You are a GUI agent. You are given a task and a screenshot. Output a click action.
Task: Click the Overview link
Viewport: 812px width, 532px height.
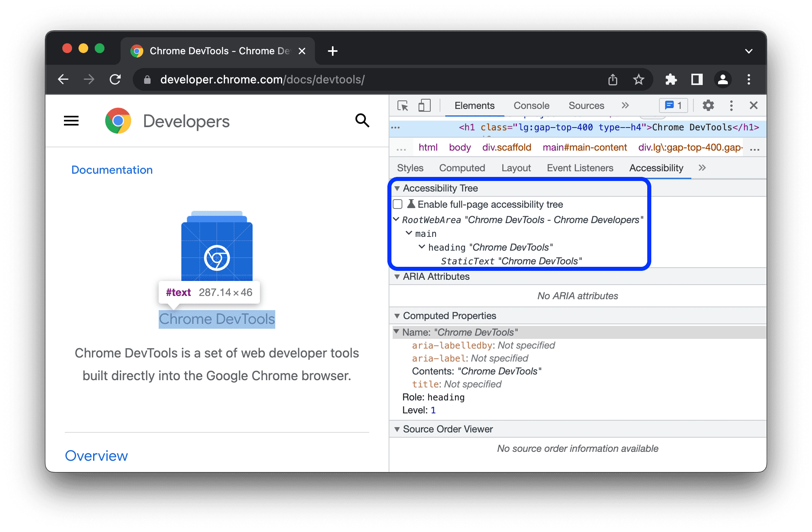(96, 456)
